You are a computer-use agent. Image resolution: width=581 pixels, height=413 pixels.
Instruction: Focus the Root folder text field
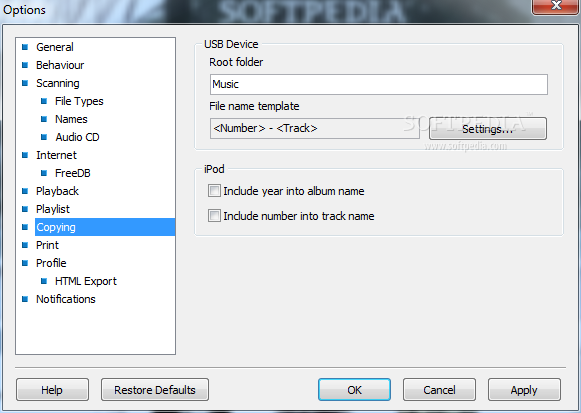[379, 84]
